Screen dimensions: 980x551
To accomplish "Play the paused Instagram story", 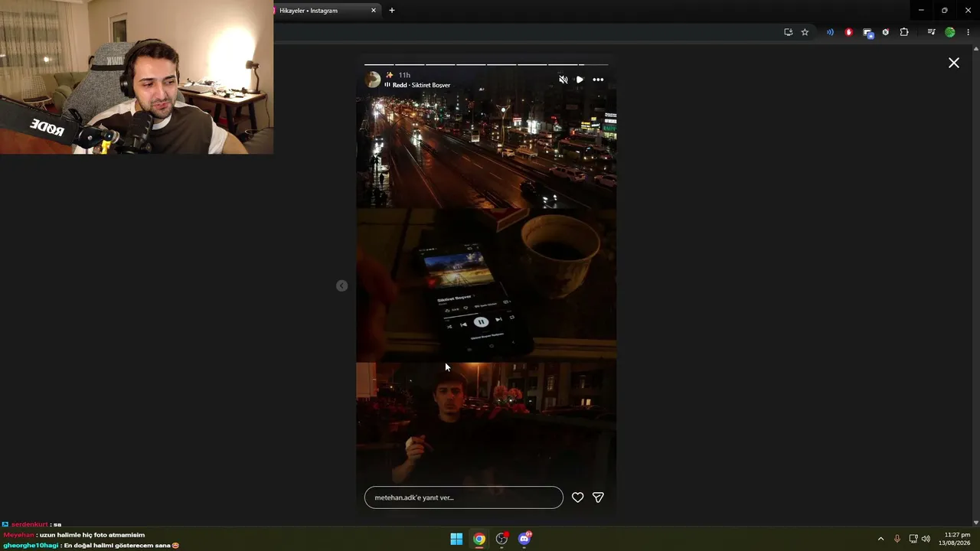I will [580, 80].
